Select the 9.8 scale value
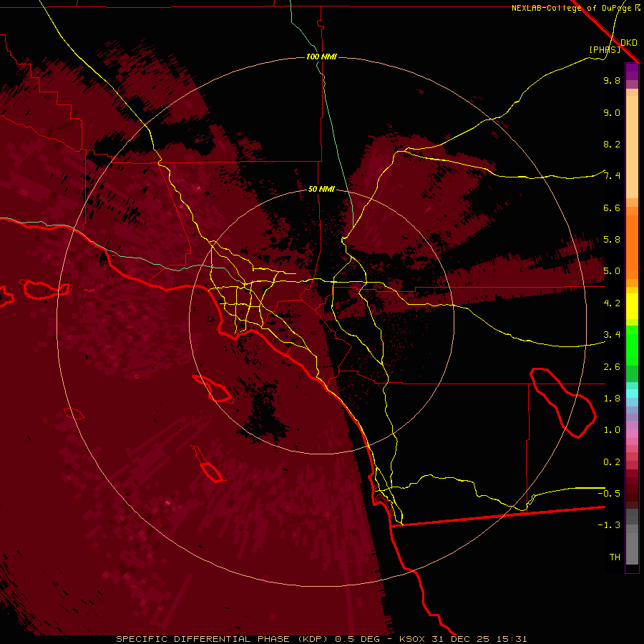Image resolution: width=644 pixels, height=644 pixels. click(x=612, y=80)
